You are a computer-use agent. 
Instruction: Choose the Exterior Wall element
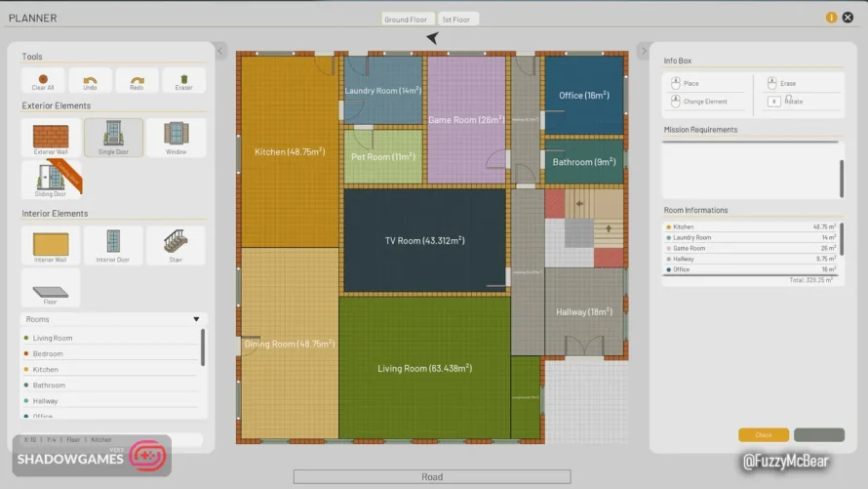click(x=51, y=138)
